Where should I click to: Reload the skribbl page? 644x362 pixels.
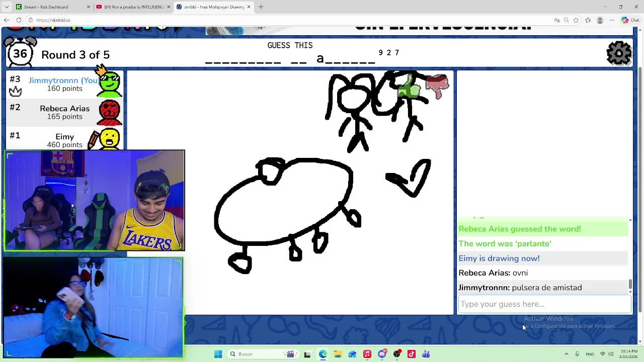click(19, 20)
